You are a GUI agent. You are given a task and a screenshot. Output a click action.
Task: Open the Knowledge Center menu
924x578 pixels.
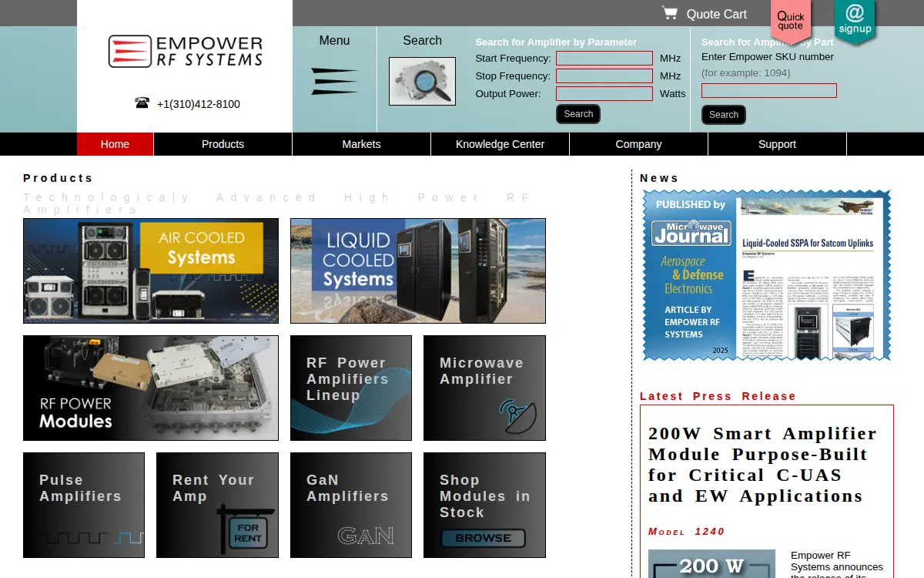(500, 144)
